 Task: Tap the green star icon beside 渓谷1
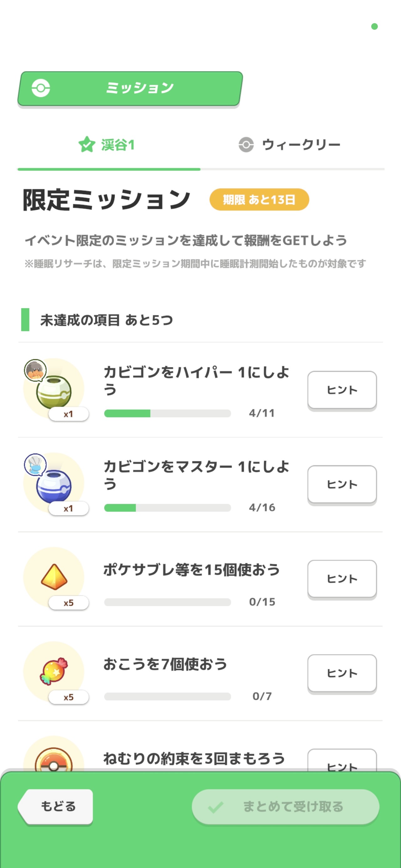pyautogui.click(x=87, y=145)
